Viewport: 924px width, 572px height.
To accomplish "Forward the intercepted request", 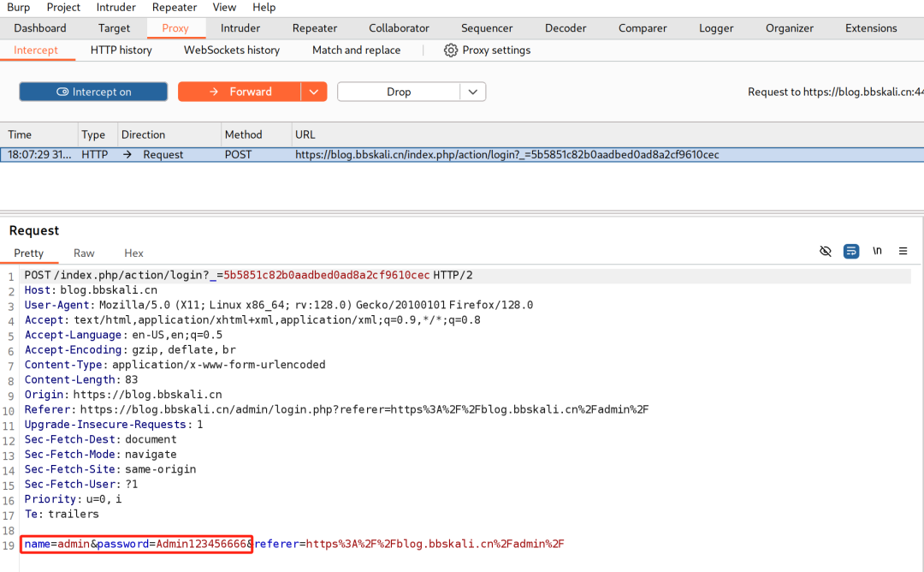I will pyautogui.click(x=240, y=92).
